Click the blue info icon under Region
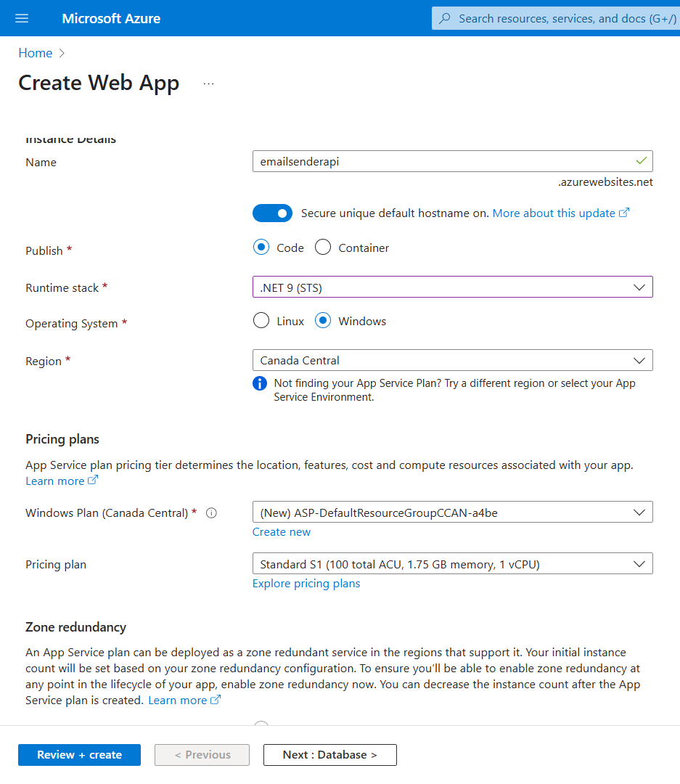 click(x=260, y=383)
